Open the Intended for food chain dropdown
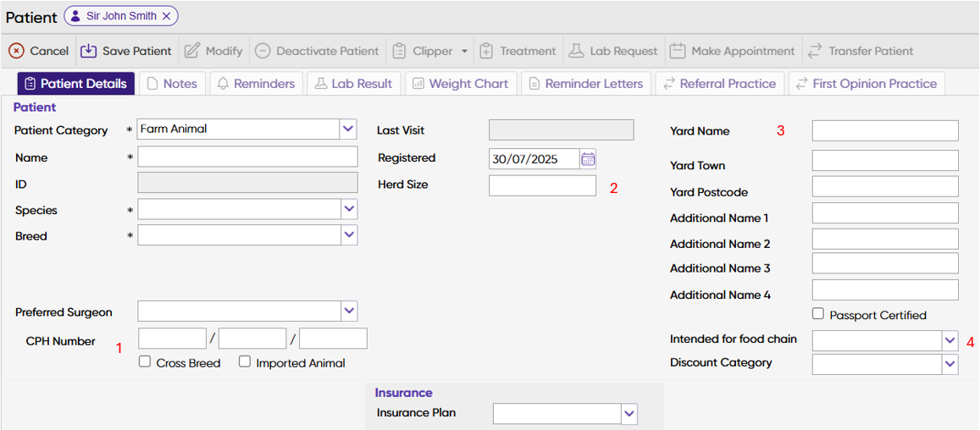 (950, 340)
